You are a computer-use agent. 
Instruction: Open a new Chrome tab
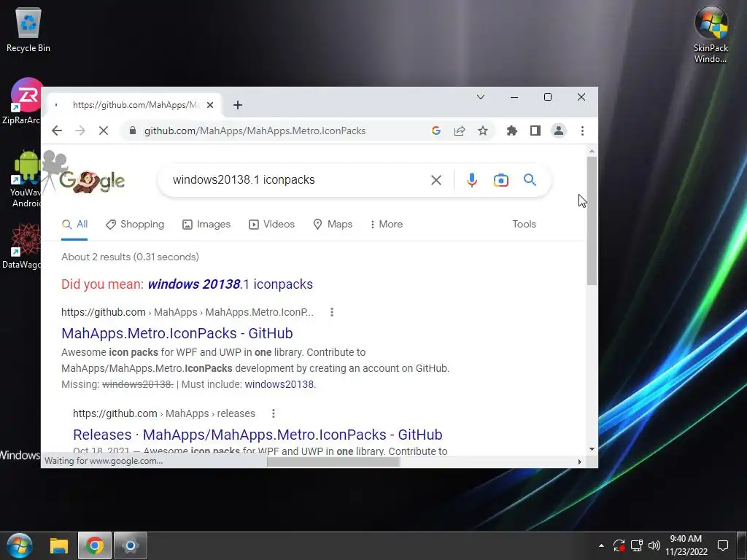click(238, 105)
